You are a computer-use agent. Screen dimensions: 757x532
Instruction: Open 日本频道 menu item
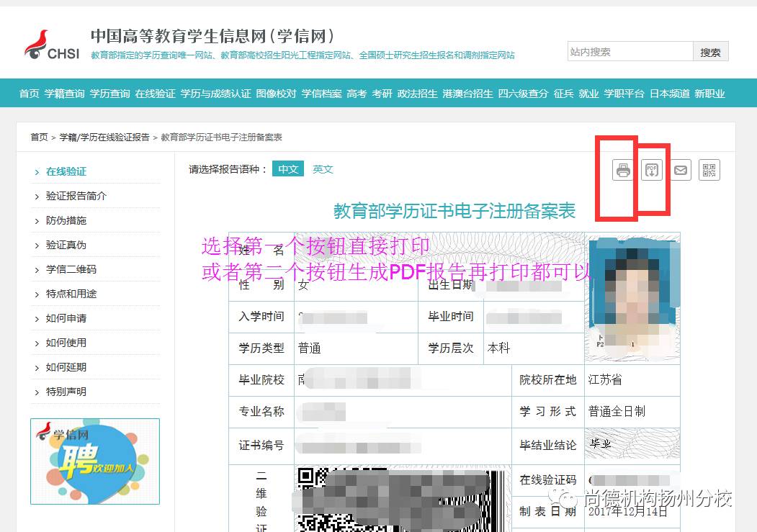tap(669, 94)
